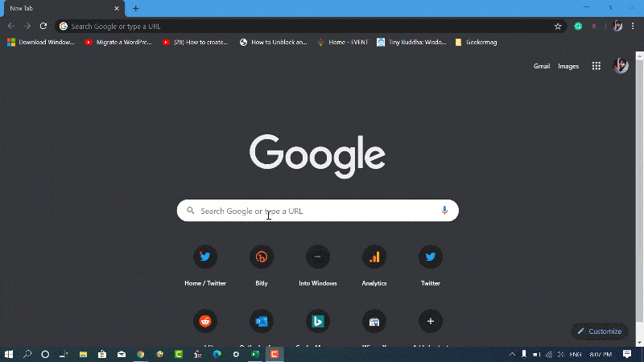Click the Customize button
The width and height of the screenshot is (644, 362).
pyautogui.click(x=600, y=331)
